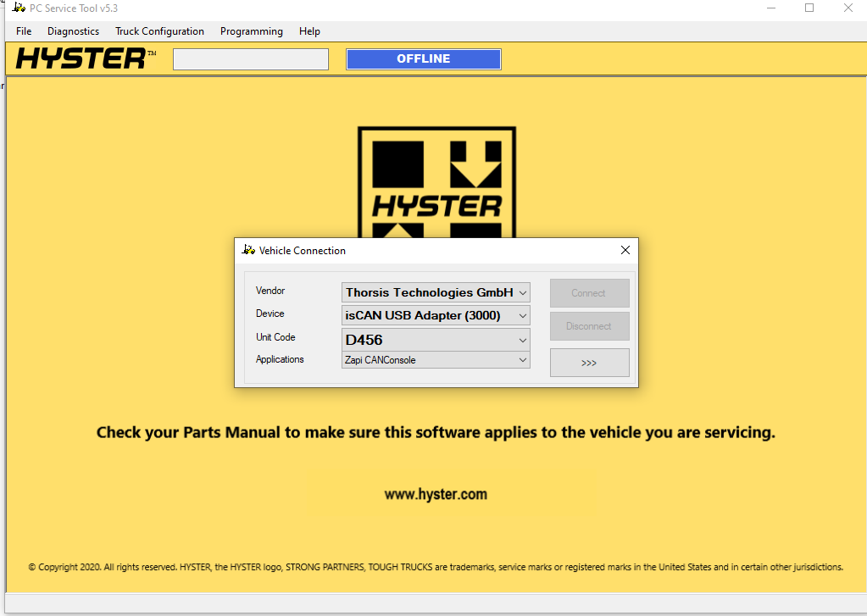Close the Vehicle Connection dialog
The width and height of the screenshot is (867, 616).
point(625,250)
